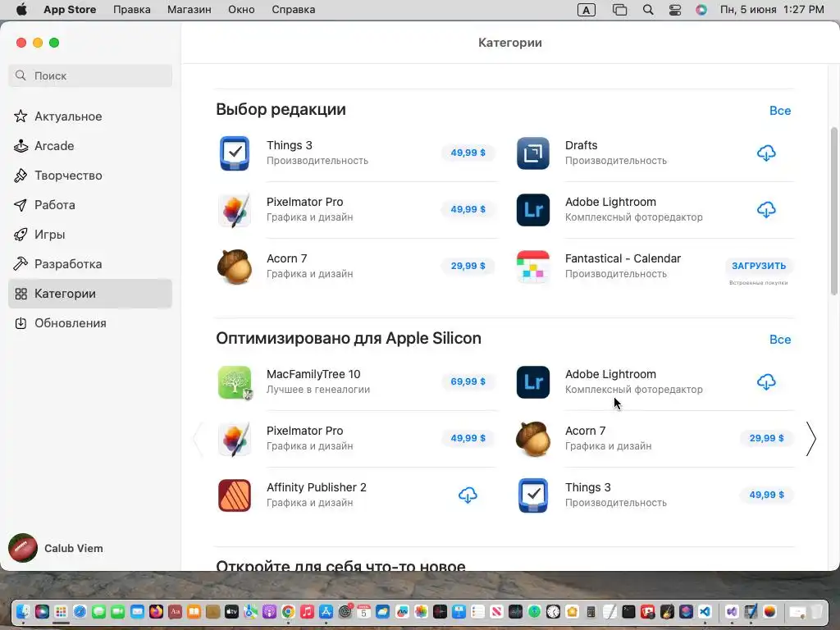Click Adobe Lightroom icon under Выбор редакции
The image size is (840, 630).
(532, 210)
